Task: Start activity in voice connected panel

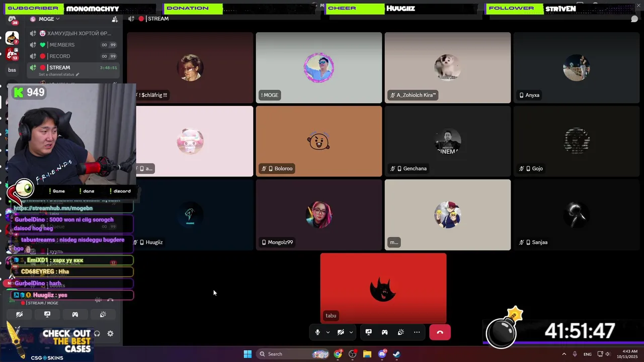Action: [75, 315]
